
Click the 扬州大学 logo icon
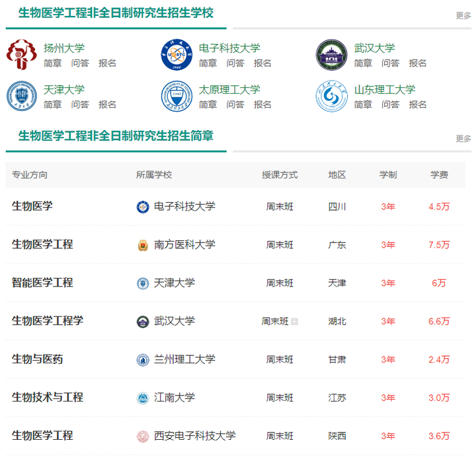coord(22,55)
